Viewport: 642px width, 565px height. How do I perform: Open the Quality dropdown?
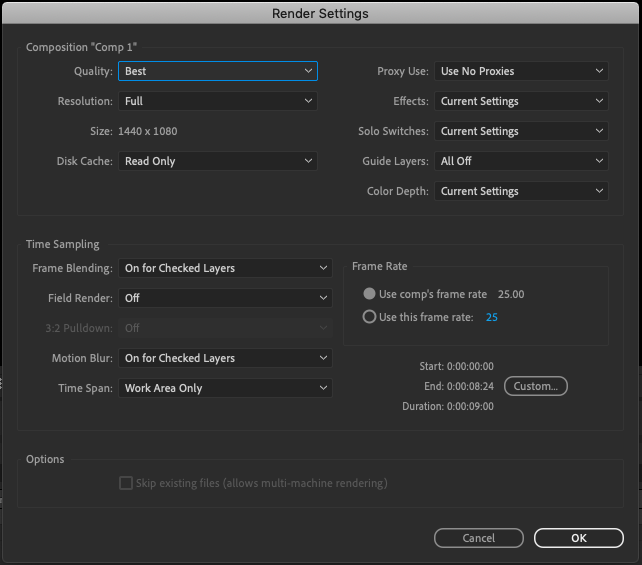tap(217, 71)
